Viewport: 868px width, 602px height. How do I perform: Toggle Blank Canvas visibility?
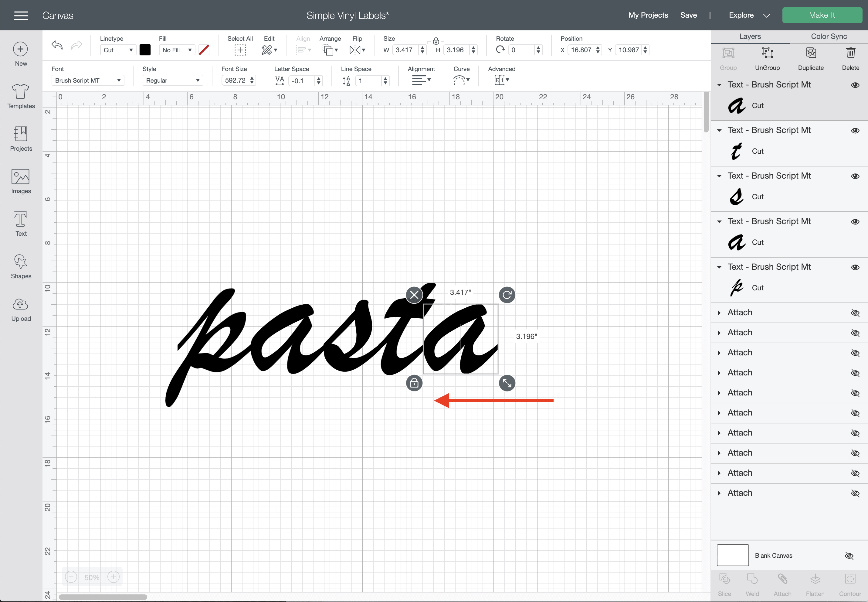coord(849,556)
